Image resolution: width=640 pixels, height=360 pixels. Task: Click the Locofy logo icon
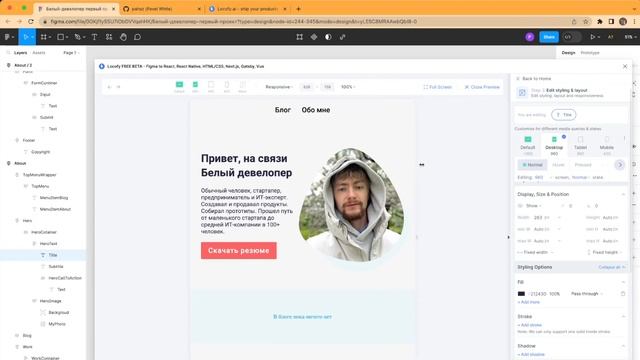coord(102,66)
